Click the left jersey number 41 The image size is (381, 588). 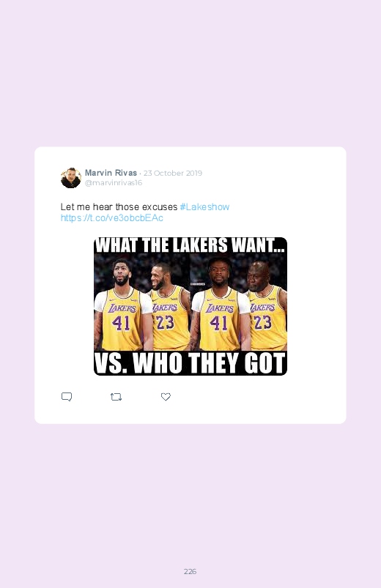pyautogui.click(x=121, y=323)
